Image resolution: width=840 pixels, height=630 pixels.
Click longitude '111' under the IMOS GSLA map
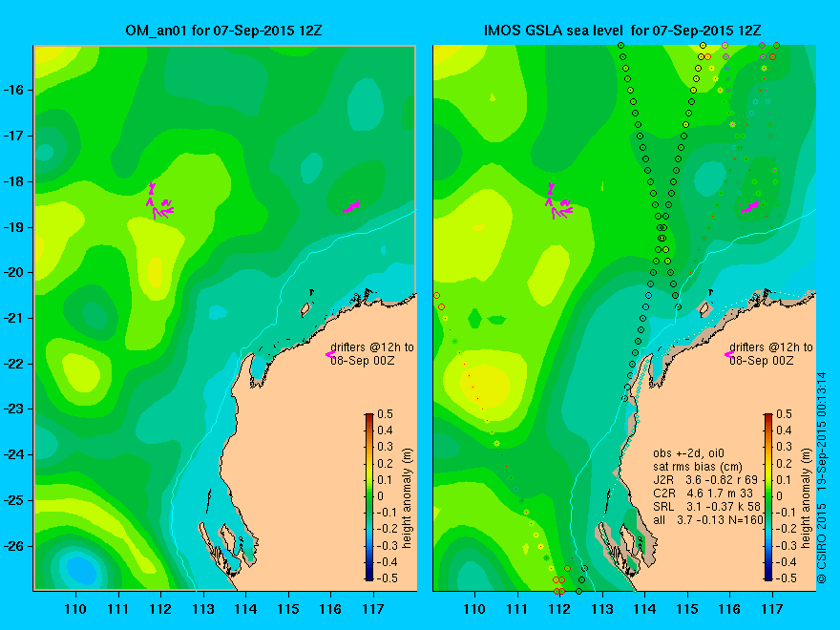tap(517, 609)
